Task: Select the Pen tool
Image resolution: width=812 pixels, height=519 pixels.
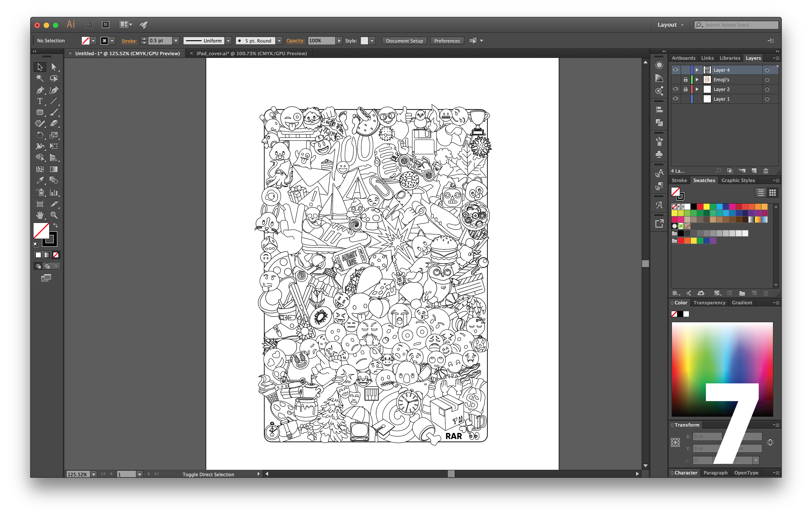Action: (x=40, y=90)
